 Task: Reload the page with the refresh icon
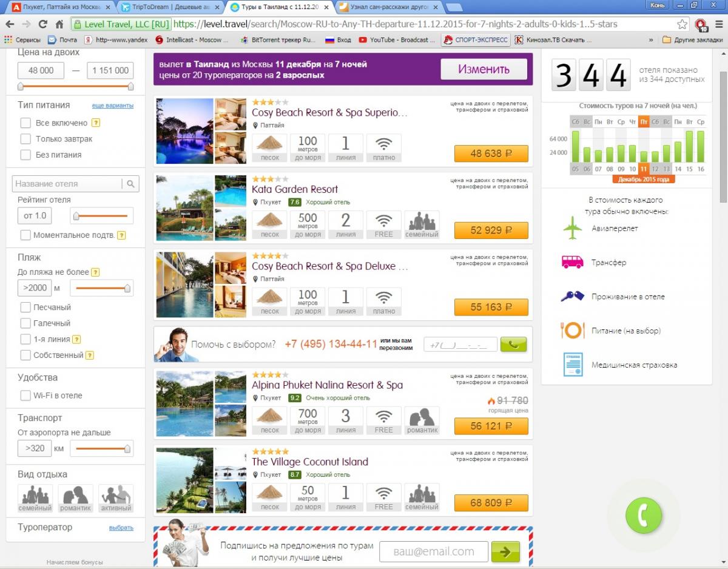(x=42, y=24)
